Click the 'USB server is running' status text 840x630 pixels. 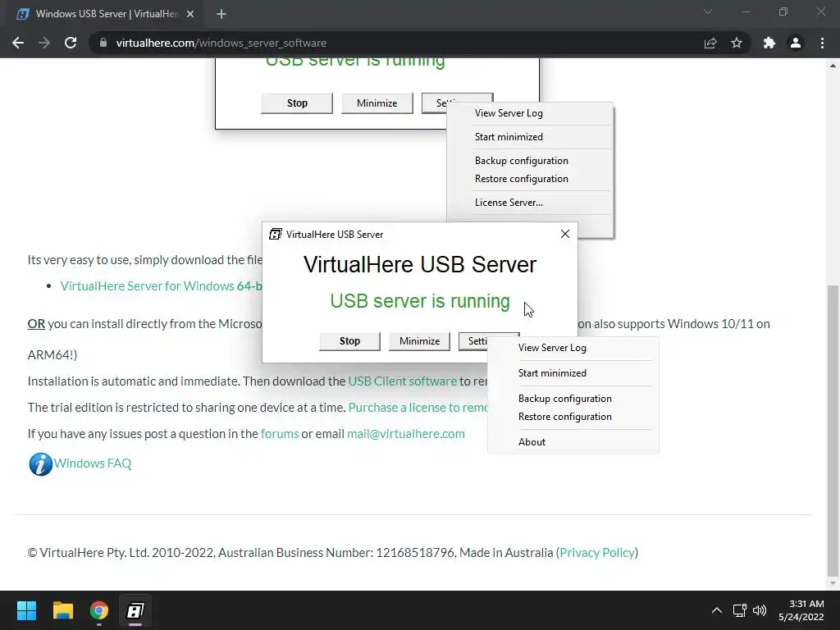420,302
